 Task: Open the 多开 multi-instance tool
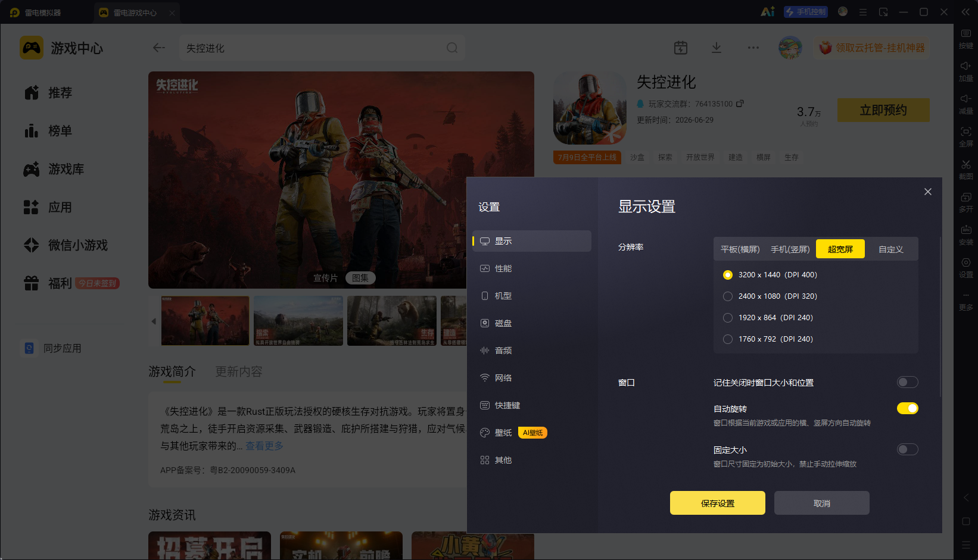pos(965,202)
